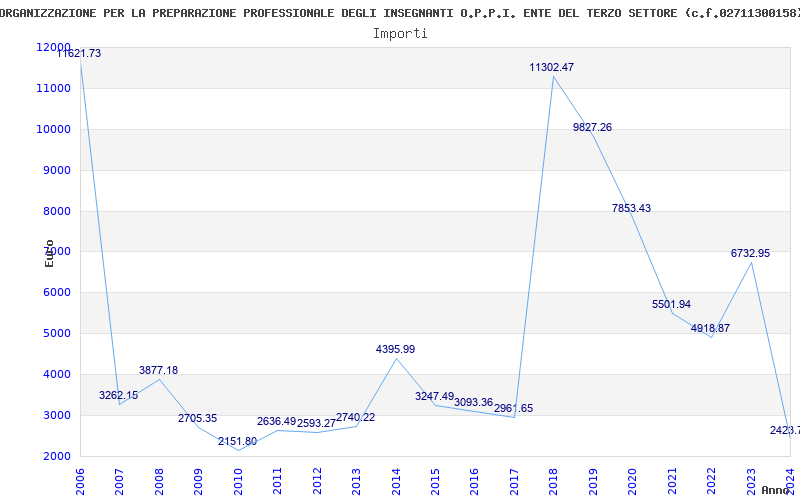Click the 2014 x-axis year label
The image size is (800, 500).
click(x=396, y=481)
